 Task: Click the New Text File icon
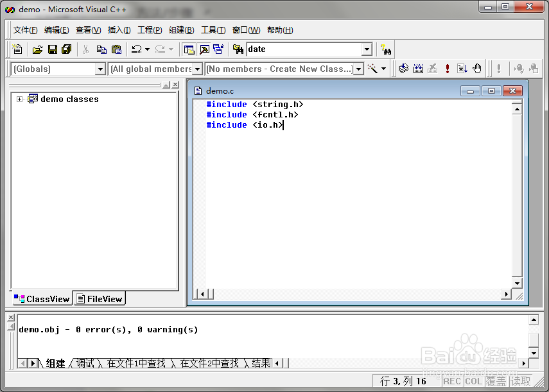[x=17, y=49]
